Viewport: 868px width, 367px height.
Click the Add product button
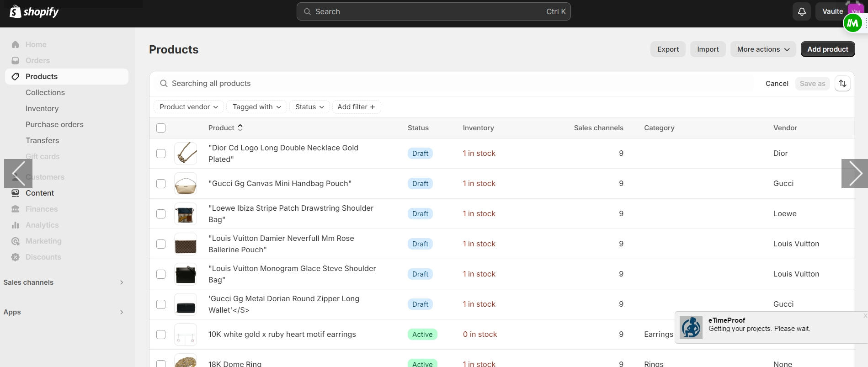[828, 49]
